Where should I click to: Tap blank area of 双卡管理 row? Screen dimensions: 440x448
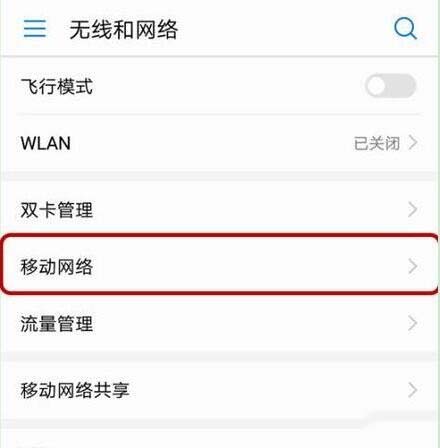coord(247,210)
